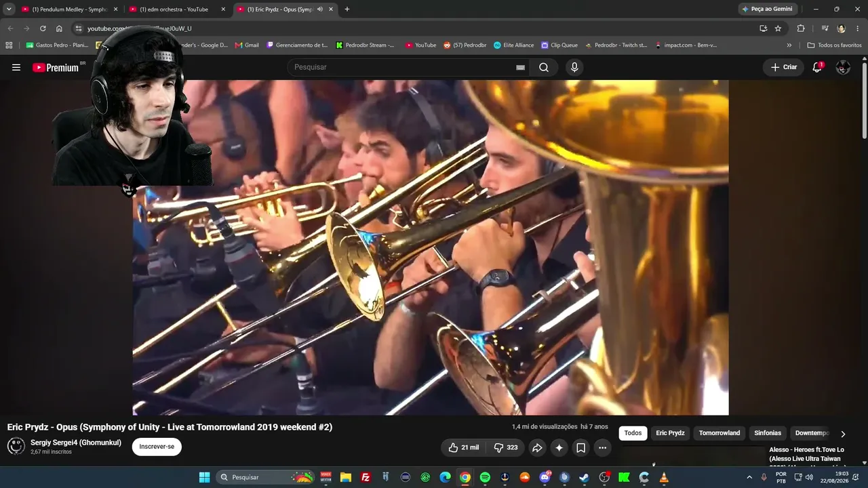Open the Chrome profile avatar
868x488 pixels.
[x=841, y=28]
